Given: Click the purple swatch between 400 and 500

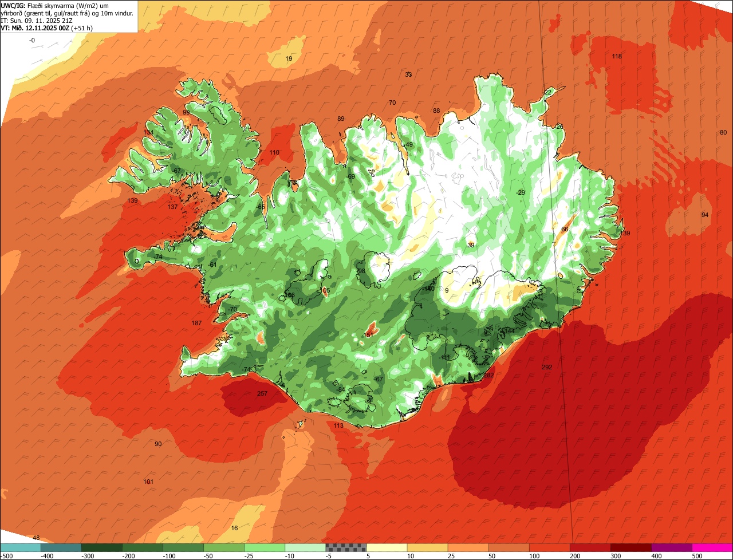Looking at the screenshot, I should pos(671,547).
